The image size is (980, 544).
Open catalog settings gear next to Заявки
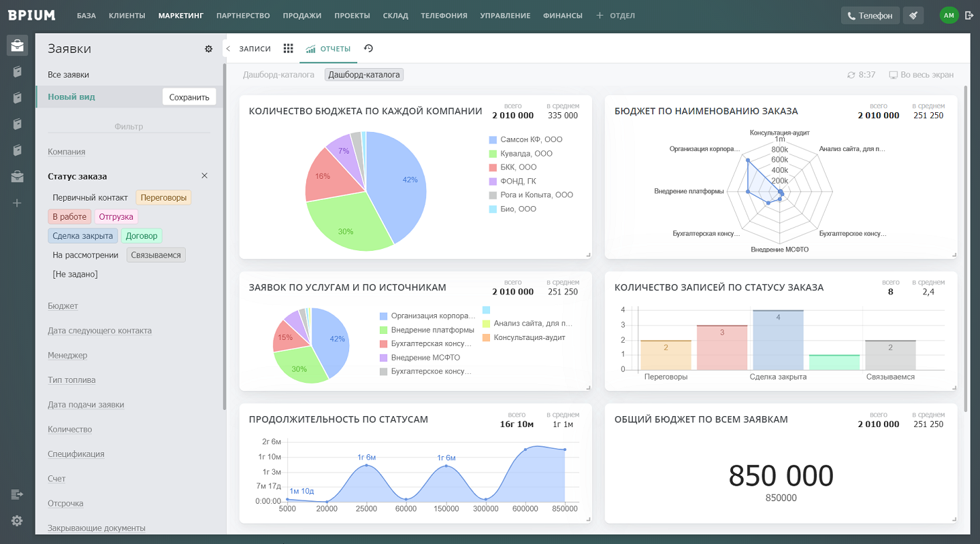coord(209,49)
